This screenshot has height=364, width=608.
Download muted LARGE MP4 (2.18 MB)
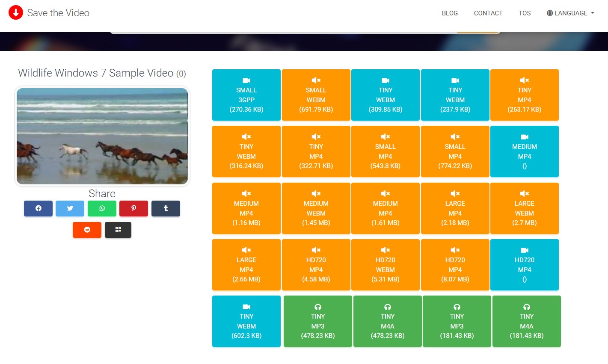[455, 208]
